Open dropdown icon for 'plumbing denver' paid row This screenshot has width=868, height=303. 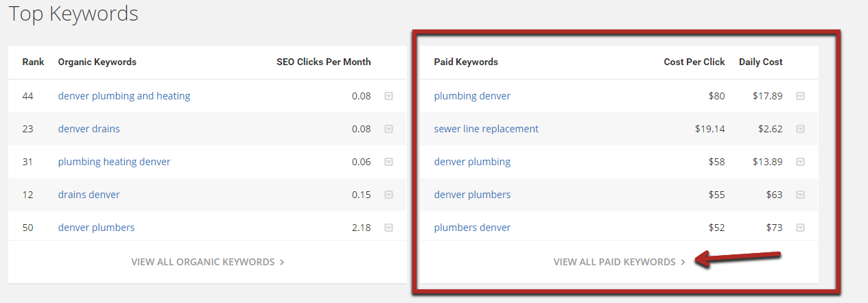point(800,96)
